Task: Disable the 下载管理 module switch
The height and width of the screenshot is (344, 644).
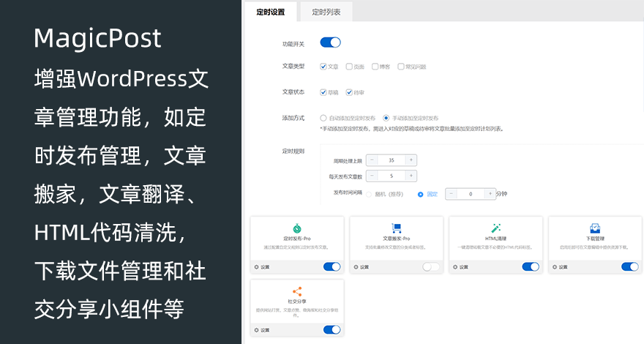Action: [x=630, y=266]
